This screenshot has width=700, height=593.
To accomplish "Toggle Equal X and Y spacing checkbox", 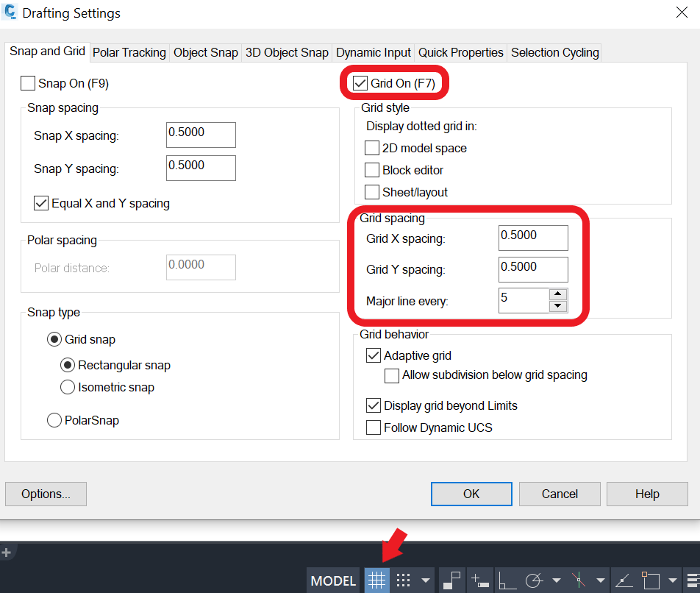I will pyautogui.click(x=41, y=203).
